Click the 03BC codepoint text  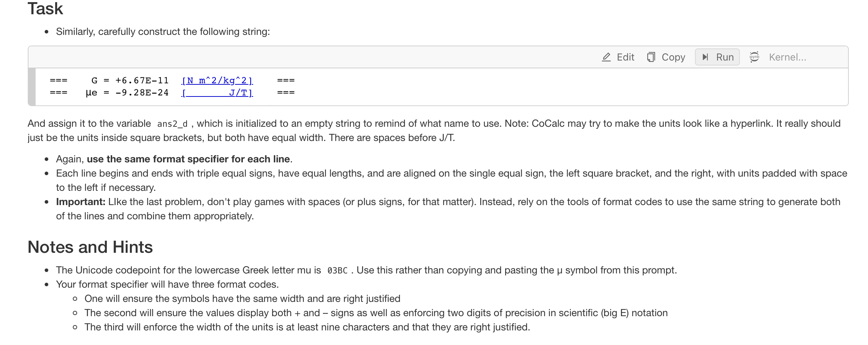pyautogui.click(x=337, y=271)
